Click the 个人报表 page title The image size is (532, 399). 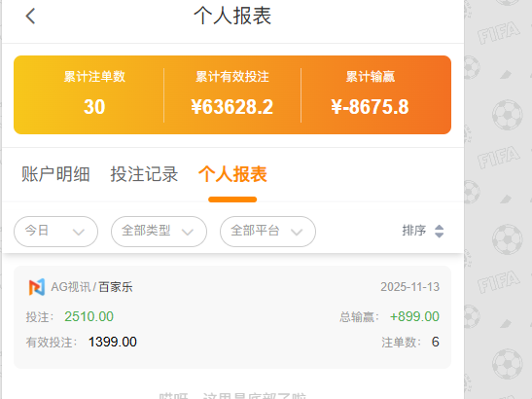232,16
